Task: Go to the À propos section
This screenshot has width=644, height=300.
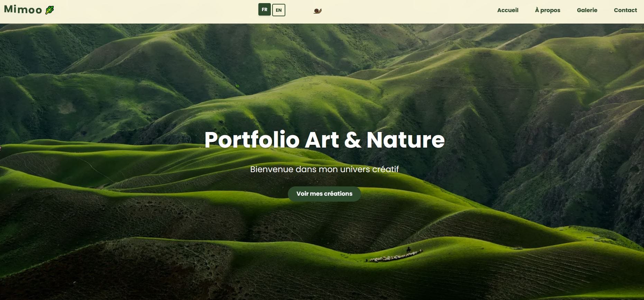Action: (x=548, y=10)
